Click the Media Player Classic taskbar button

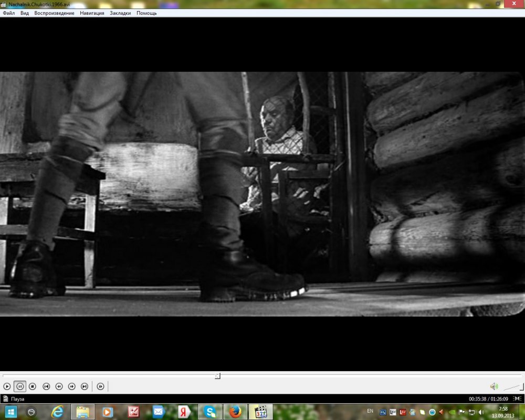pos(261,412)
